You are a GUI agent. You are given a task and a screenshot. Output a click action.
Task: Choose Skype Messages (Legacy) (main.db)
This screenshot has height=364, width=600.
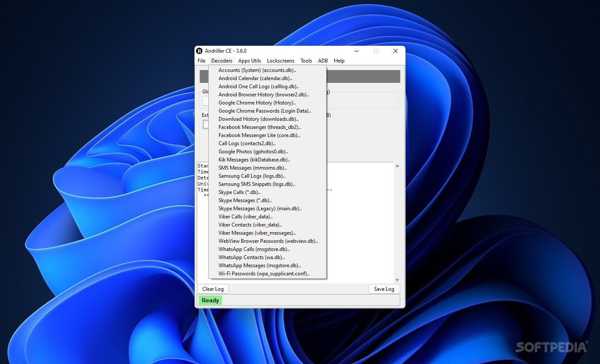(x=267, y=209)
